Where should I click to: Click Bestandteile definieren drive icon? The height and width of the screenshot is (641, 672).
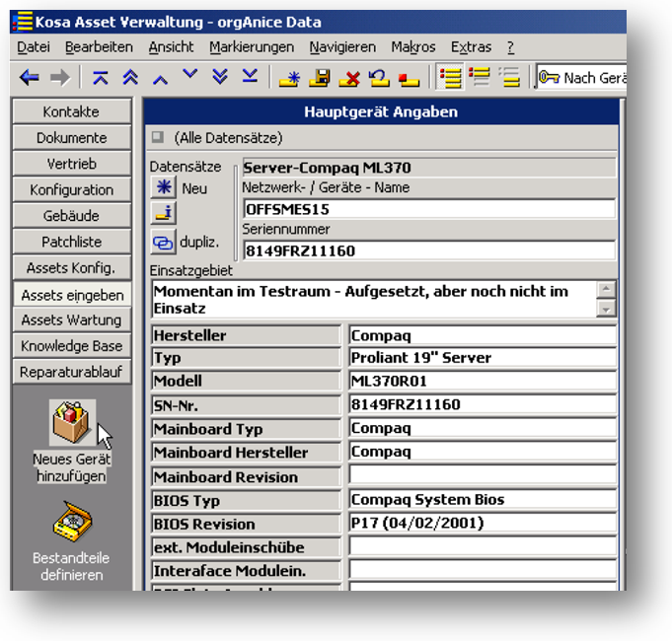pyautogui.click(x=72, y=522)
